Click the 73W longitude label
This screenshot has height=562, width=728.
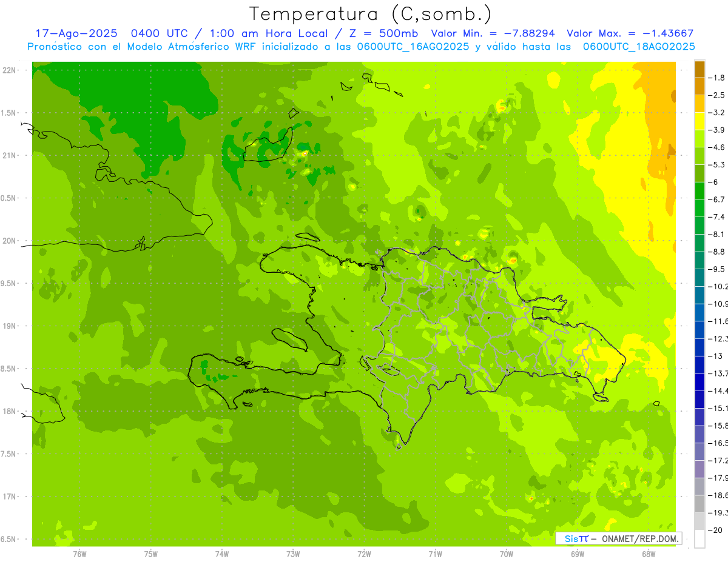click(292, 554)
